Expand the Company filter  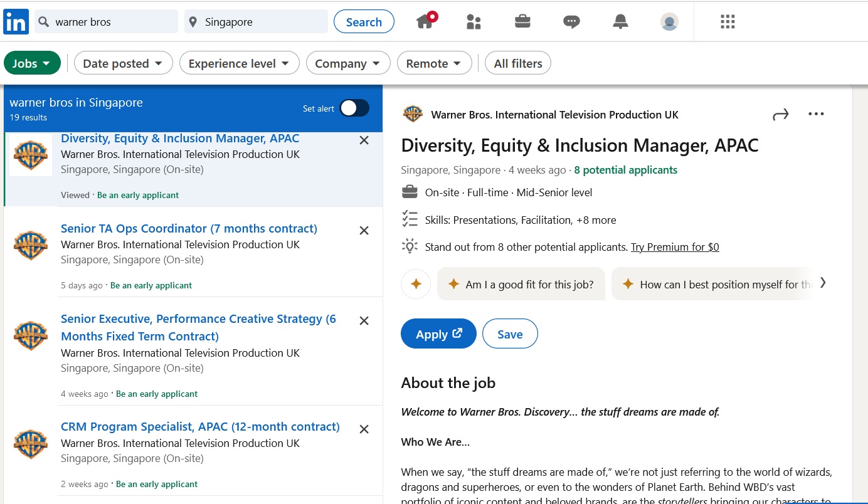coord(348,63)
